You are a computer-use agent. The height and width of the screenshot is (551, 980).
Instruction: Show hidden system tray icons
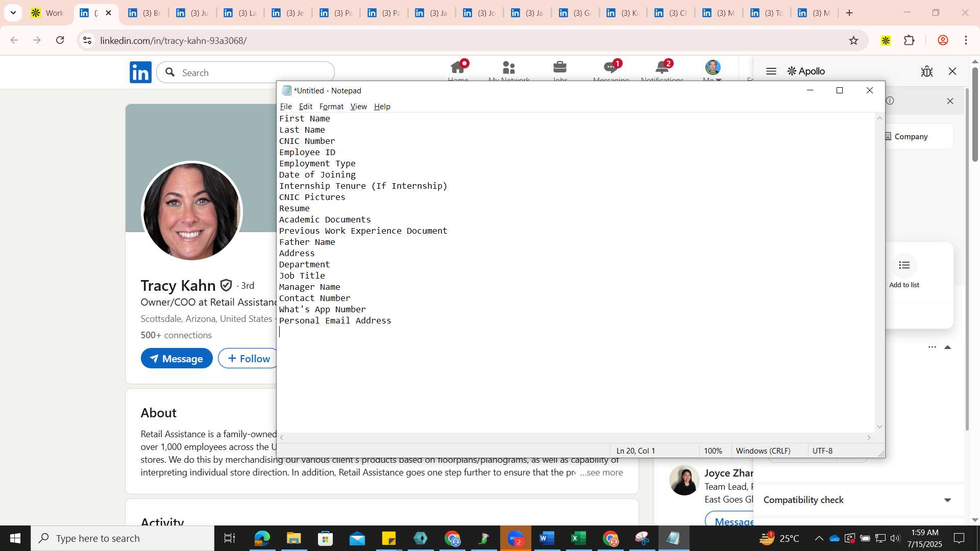(819, 538)
